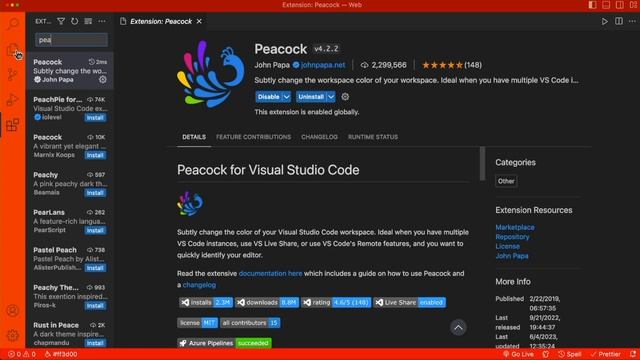This screenshot has width=640, height=360.
Task: Split the editor to the right
Action: [619, 21]
